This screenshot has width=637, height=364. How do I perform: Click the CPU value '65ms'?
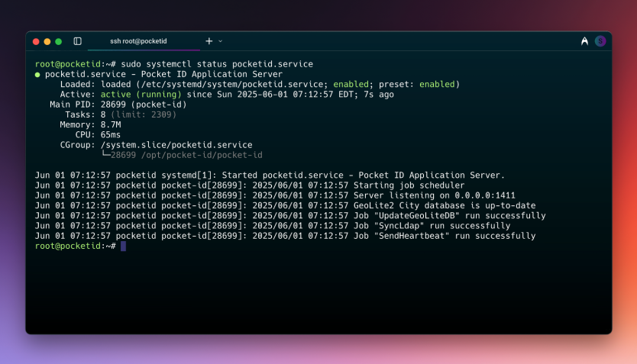(111, 135)
